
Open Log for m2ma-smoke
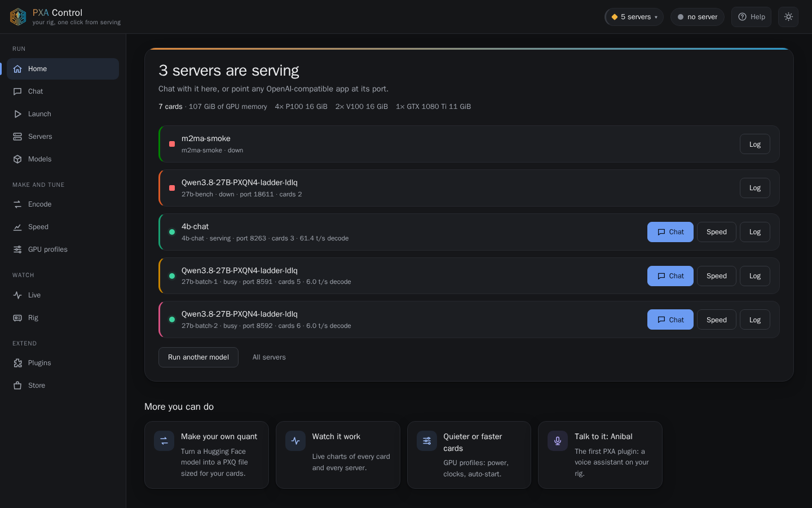point(755,144)
